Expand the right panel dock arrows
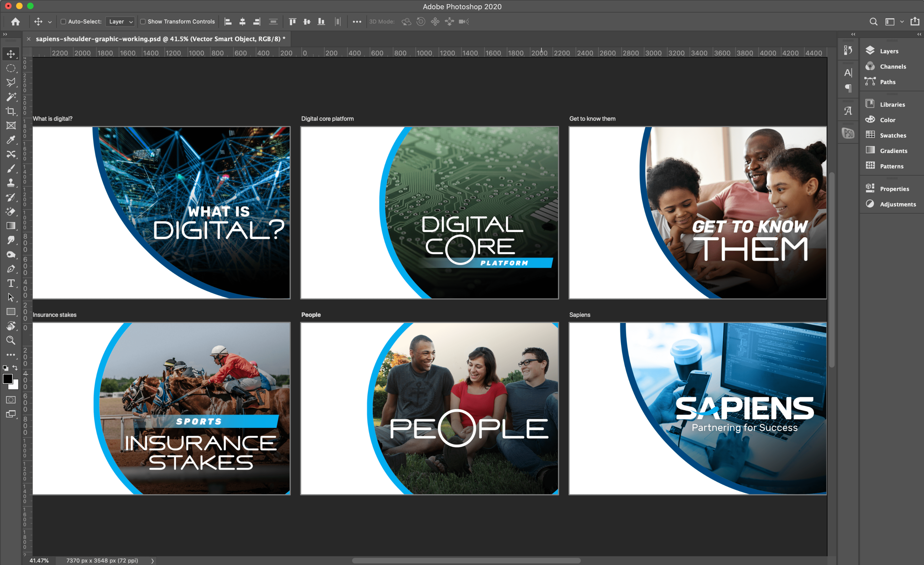Viewport: 924px width, 565px height. pos(919,34)
